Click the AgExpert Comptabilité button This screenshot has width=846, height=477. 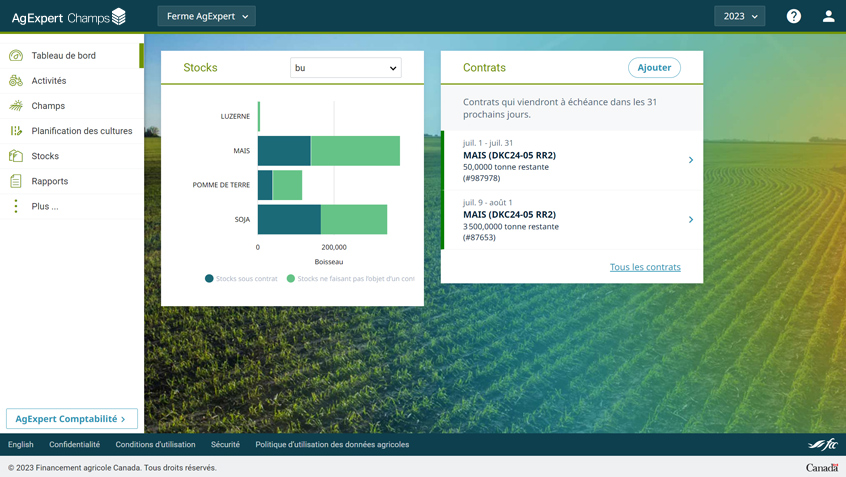[72, 419]
